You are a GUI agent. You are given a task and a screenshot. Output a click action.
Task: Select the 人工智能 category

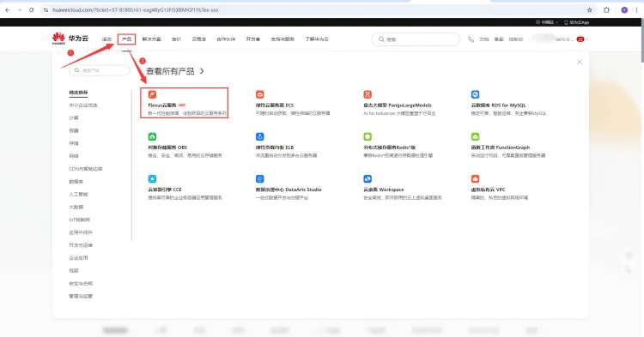click(78, 195)
